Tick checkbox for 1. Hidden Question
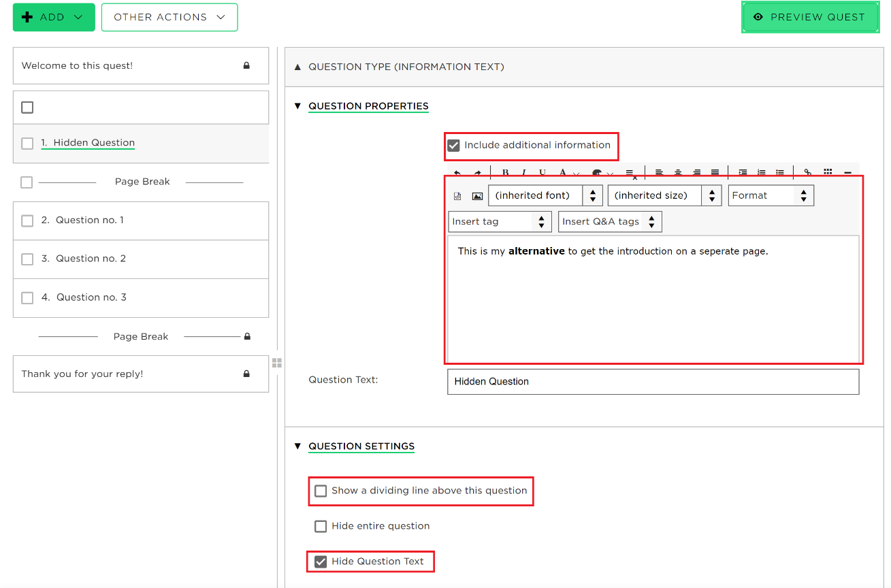 pos(27,143)
